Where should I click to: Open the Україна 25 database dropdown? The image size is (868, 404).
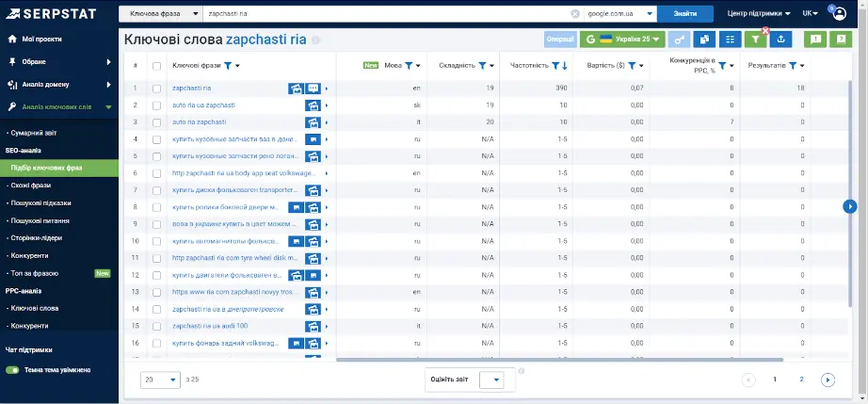pos(622,40)
